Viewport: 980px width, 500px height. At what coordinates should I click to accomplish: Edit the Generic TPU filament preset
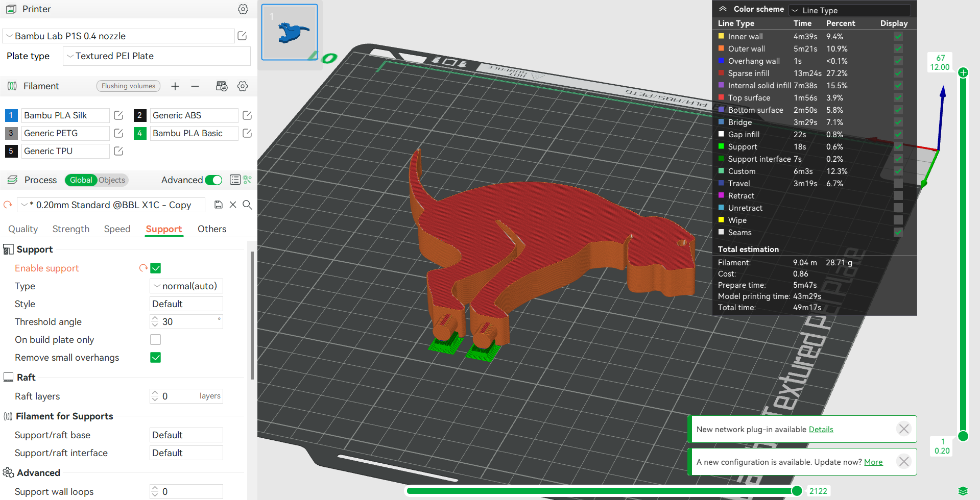click(x=118, y=151)
